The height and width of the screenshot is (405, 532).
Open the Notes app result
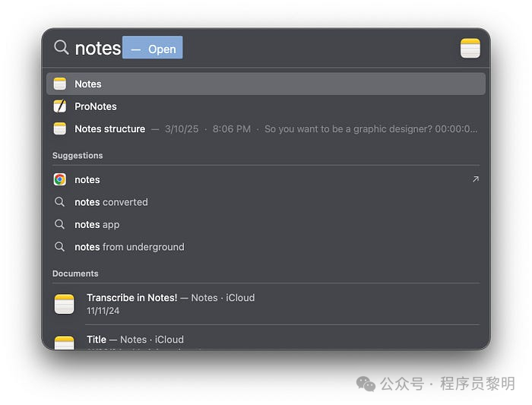pyautogui.click(x=266, y=84)
